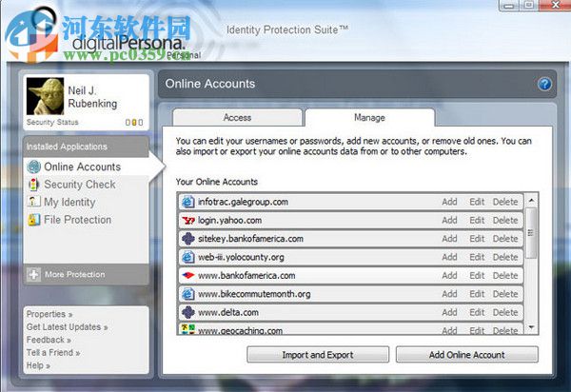Click Add for www.delta.com
The height and width of the screenshot is (392, 571).
coord(449,312)
